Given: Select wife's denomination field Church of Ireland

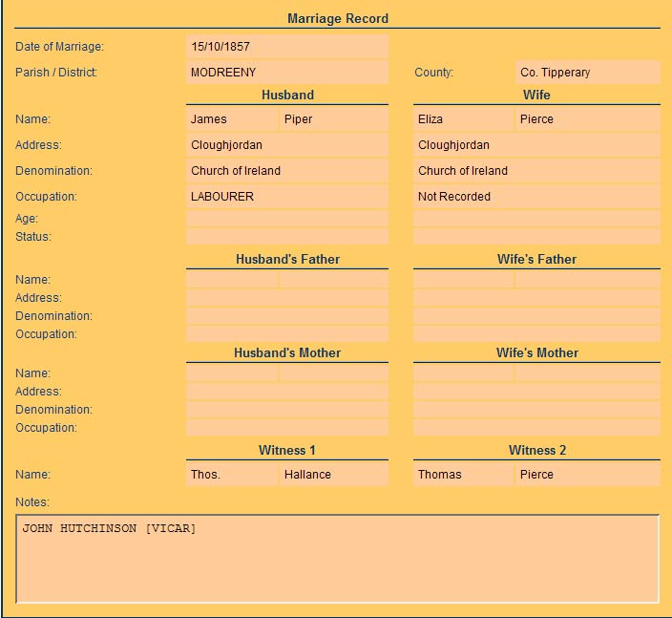Looking at the screenshot, I should [535, 171].
